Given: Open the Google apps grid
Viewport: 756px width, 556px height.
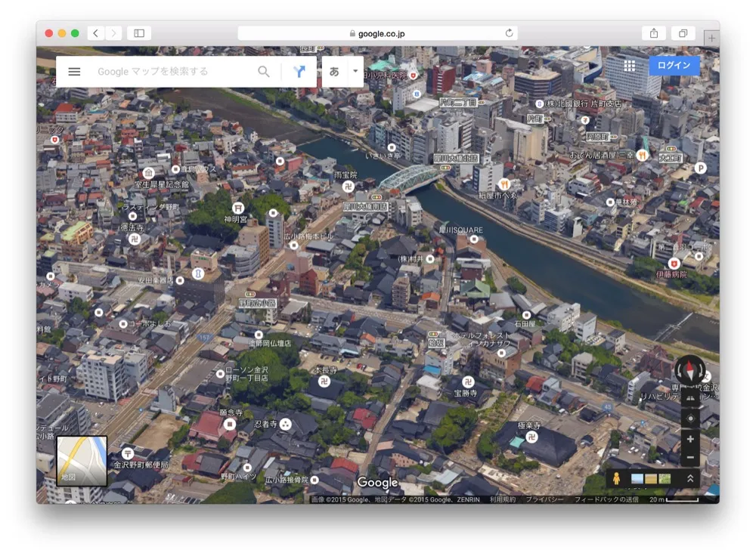Looking at the screenshot, I should 630,66.
